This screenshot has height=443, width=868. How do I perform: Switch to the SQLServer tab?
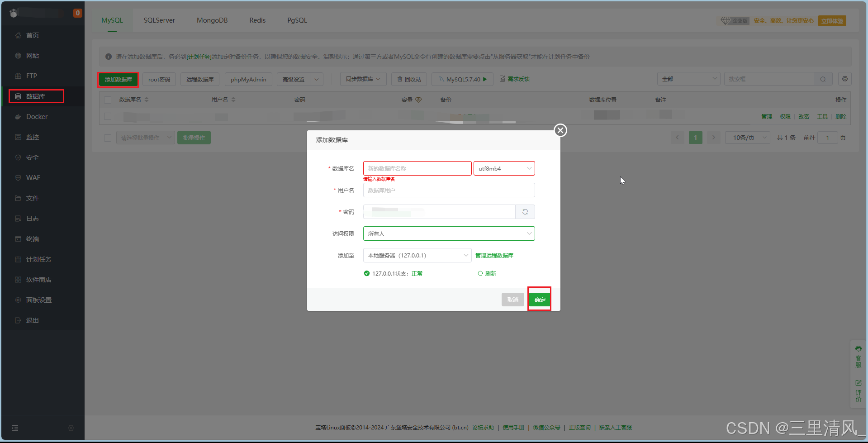tap(159, 20)
